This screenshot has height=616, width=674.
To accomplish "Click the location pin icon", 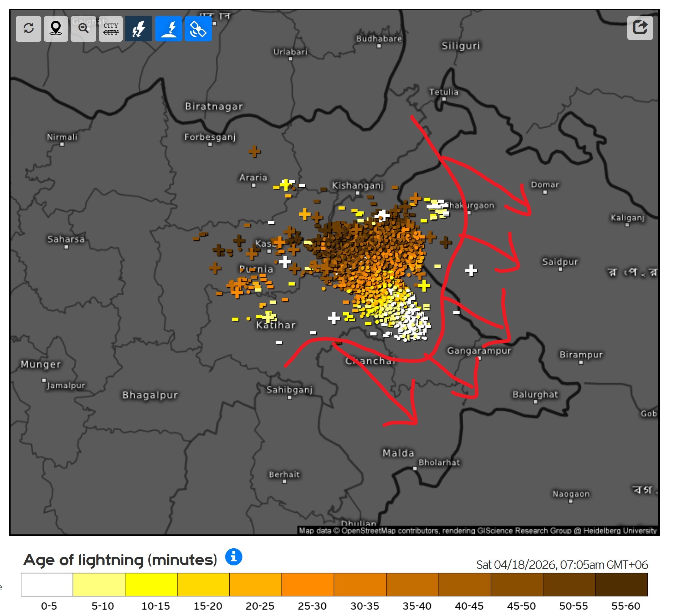I will click(x=56, y=29).
